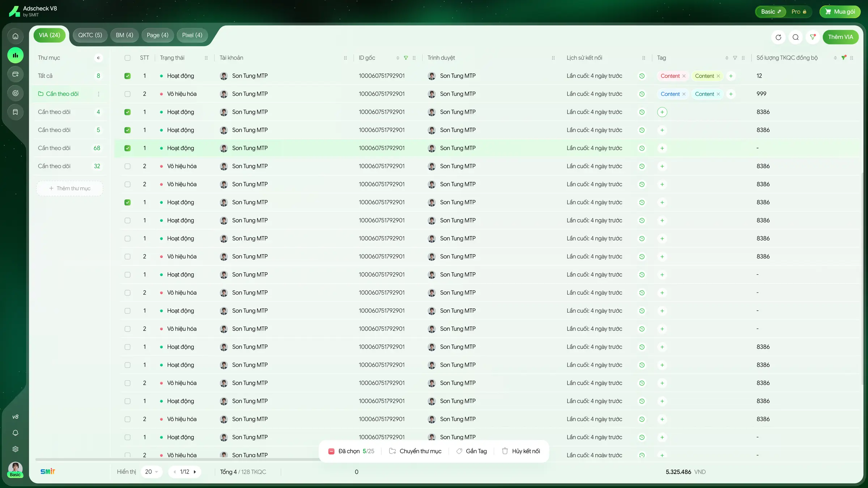
Task: Check the second row Vô hiệu hóa checkbox
Action: (127, 94)
